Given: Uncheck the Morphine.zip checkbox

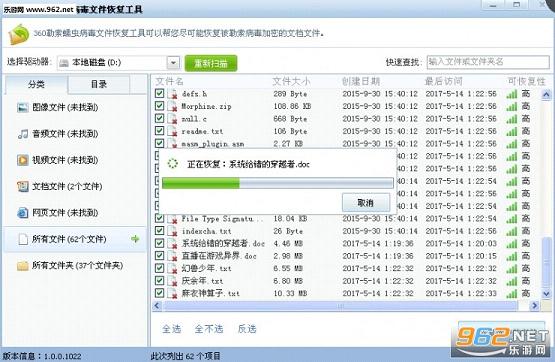Looking at the screenshot, I should click(159, 106).
